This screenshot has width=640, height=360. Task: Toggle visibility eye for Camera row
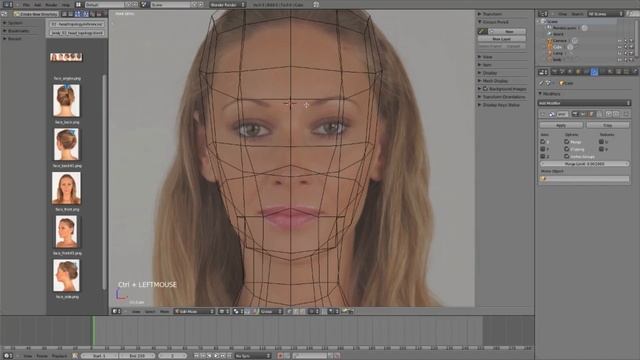(x=620, y=41)
